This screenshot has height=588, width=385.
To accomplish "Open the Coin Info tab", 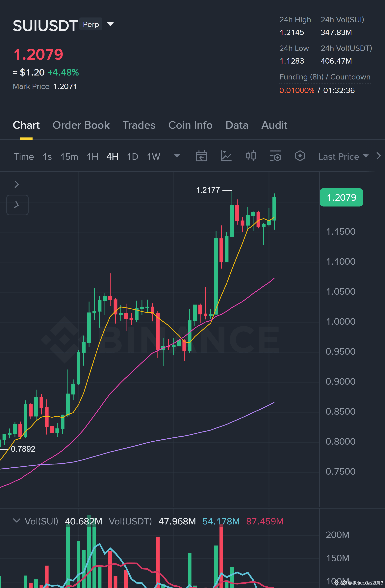I will (x=190, y=125).
